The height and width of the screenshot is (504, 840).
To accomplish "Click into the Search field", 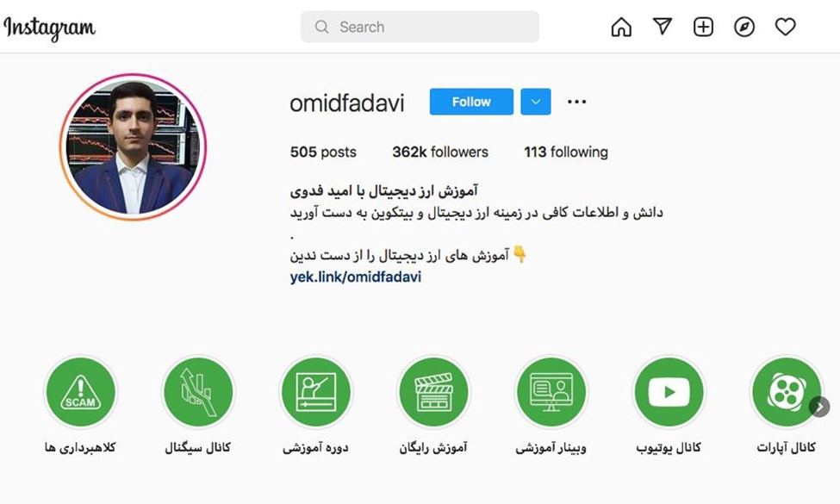I will coord(420,27).
